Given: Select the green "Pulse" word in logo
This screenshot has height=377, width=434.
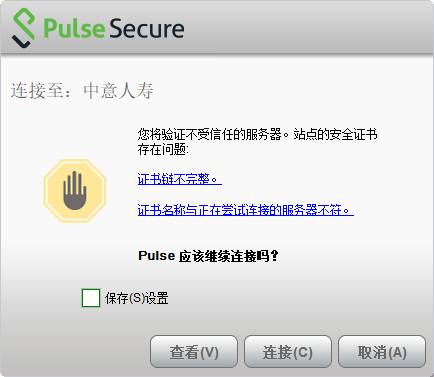Looking at the screenshot, I should [x=74, y=28].
